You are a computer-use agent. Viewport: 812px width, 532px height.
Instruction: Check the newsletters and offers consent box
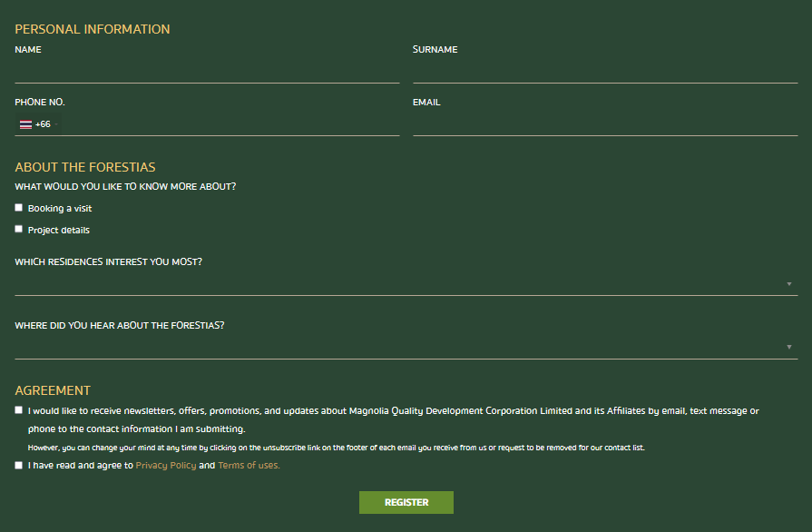[x=19, y=410]
